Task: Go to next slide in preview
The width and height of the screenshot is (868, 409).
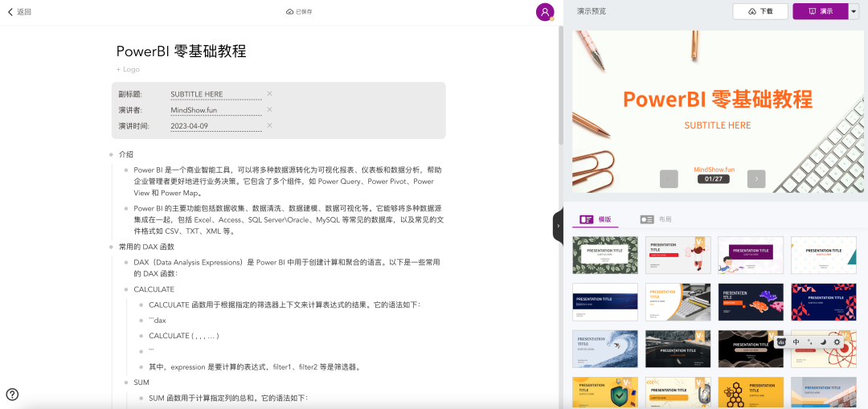Action: 756,178
